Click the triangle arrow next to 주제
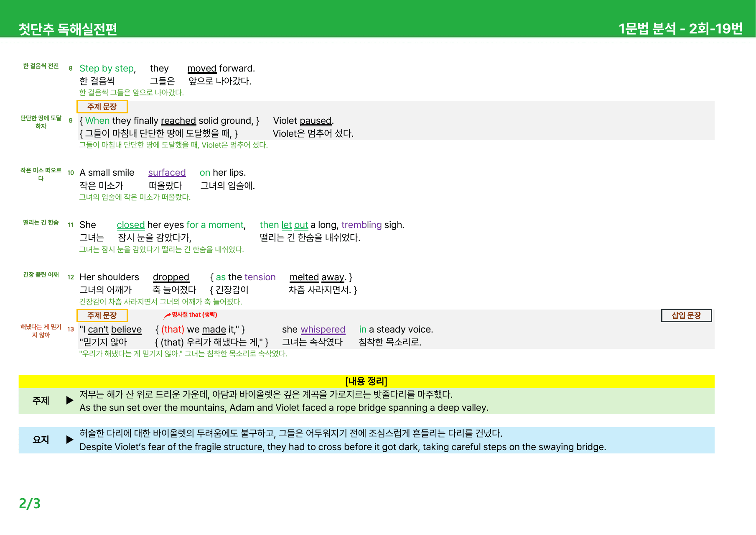Viewport: 756px width, 535px height. pyautogui.click(x=70, y=401)
